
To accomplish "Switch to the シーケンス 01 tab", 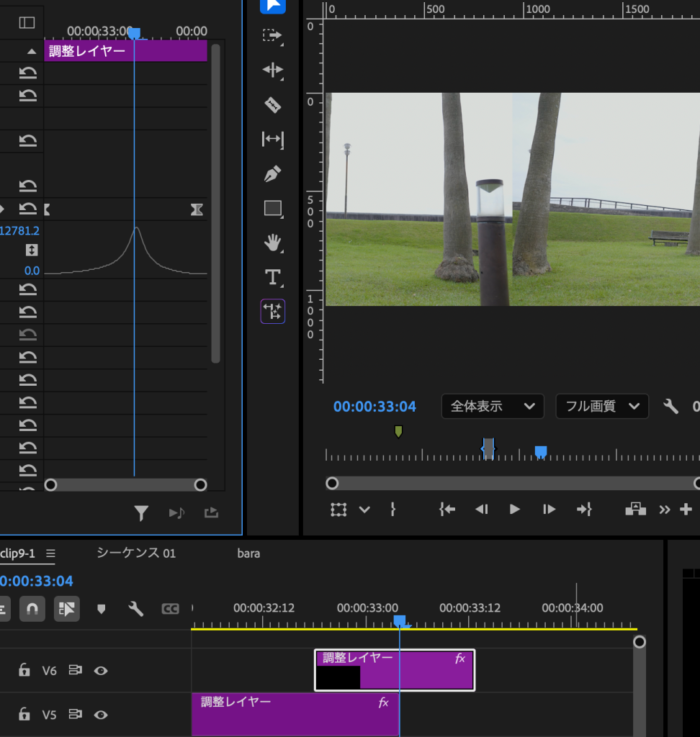I will coord(136,553).
